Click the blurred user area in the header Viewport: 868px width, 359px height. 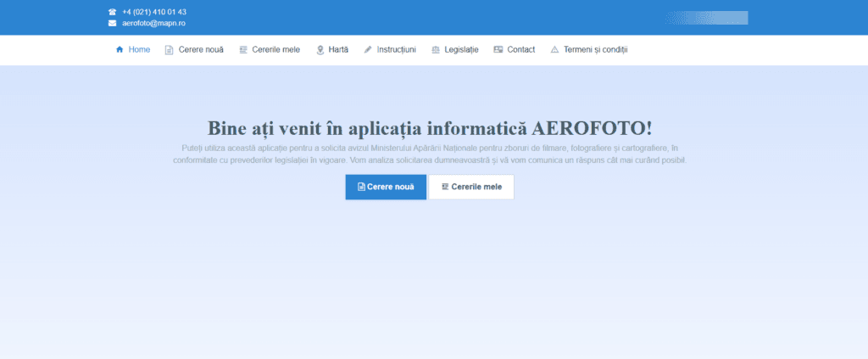[707, 18]
